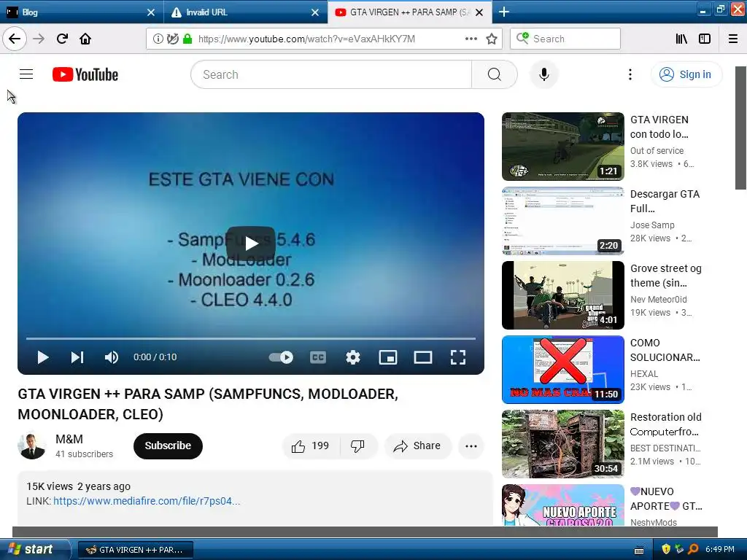747x560 pixels.
Task: Enter full screen mode icon
Action: (458, 357)
